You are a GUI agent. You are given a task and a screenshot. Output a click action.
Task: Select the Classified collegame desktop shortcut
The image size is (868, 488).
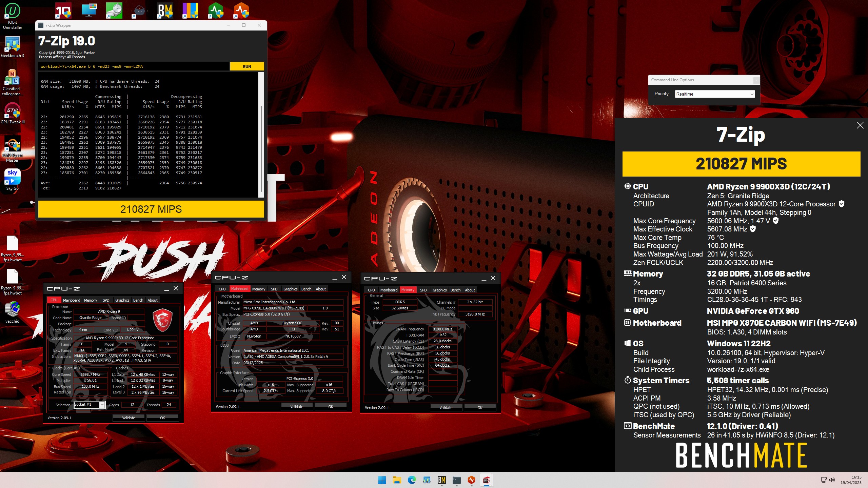point(13,82)
